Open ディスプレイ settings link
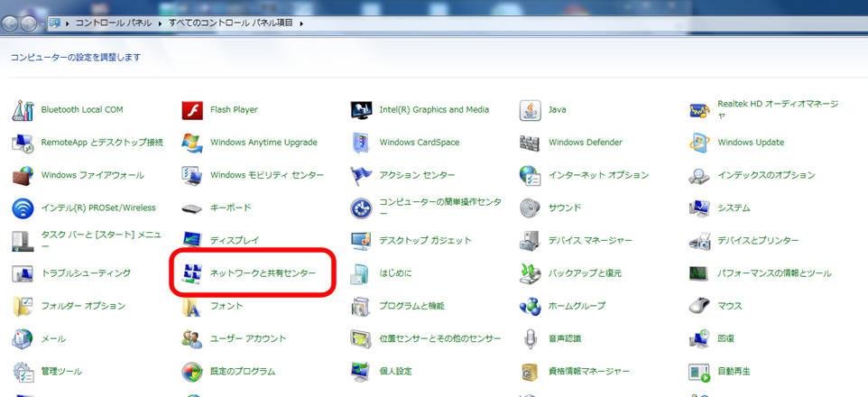 pyautogui.click(x=235, y=241)
